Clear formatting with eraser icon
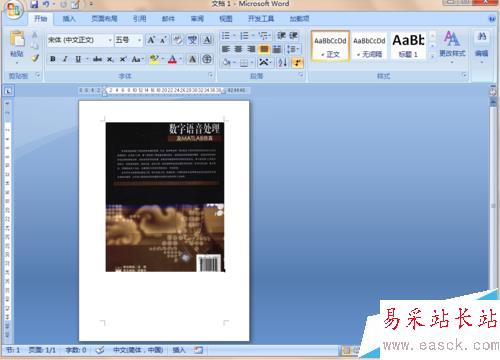This screenshot has height=360, width=500. tap(177, 40)
